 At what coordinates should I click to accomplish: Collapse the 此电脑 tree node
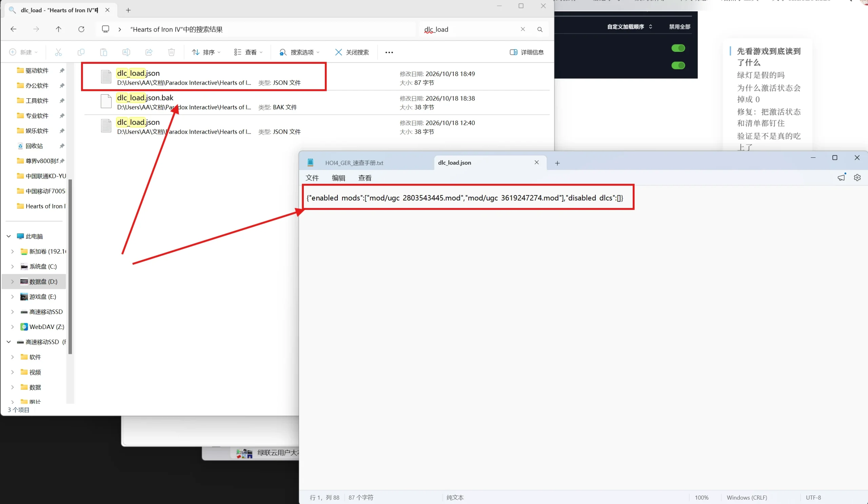[x=9, y=236]
